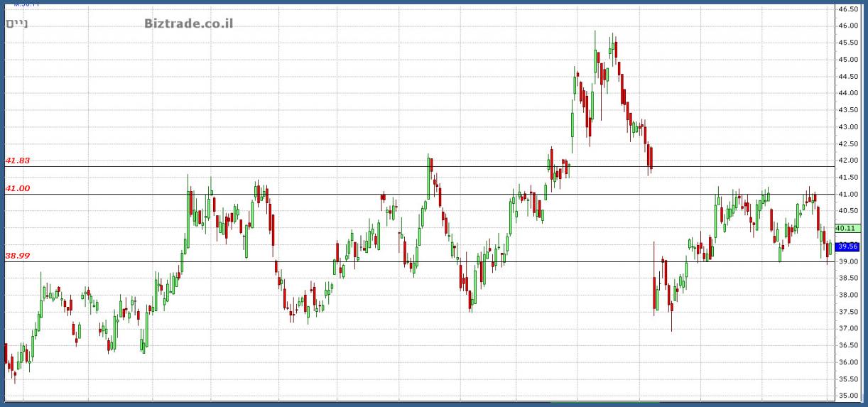The height and width of the screenshot is (407, 868).
Task: Click the lowest wick after the gap down
Action: click(x=671, y=329)
